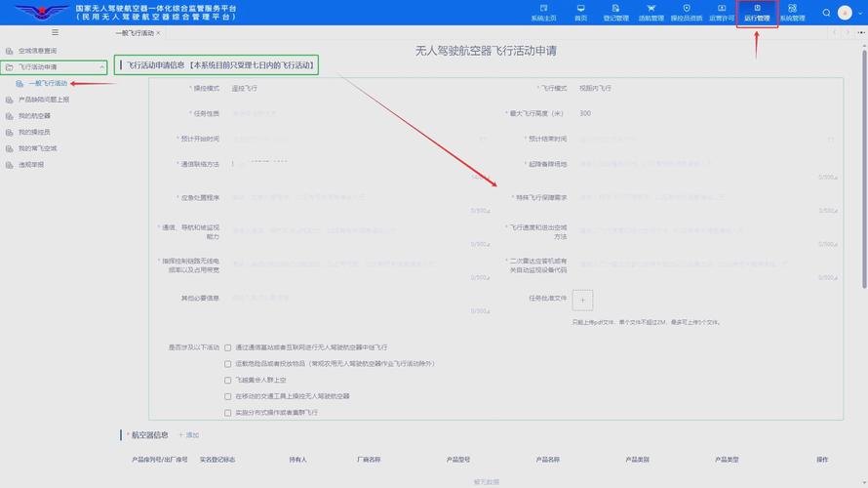Click the 厂商名称 column header
The image size is (868, 488).
[x=369, y=460]
